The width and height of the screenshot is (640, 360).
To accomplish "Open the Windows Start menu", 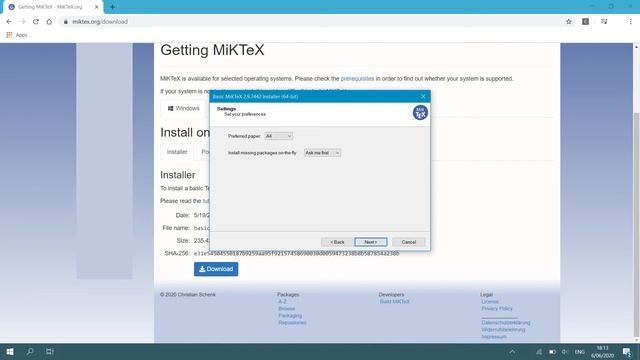I will click(10, 351).
